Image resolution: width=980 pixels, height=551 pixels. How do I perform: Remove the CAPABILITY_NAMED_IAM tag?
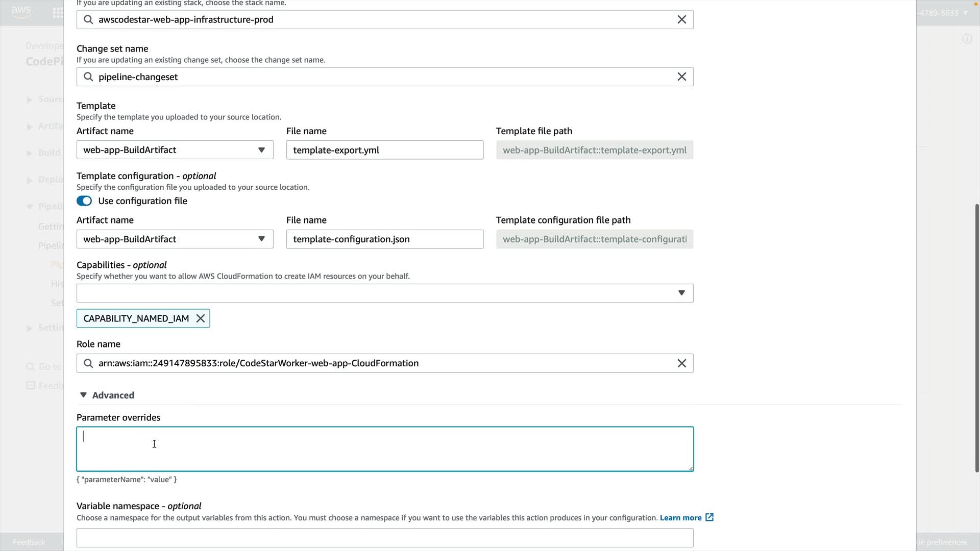pos(201,318)
